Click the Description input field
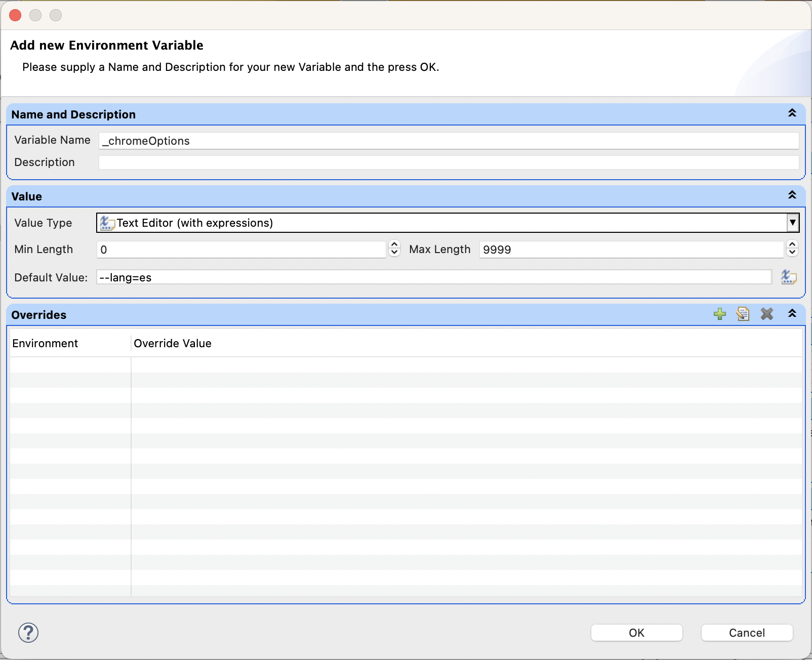This screenshot has width=812, height=660. tap(449, 162)
